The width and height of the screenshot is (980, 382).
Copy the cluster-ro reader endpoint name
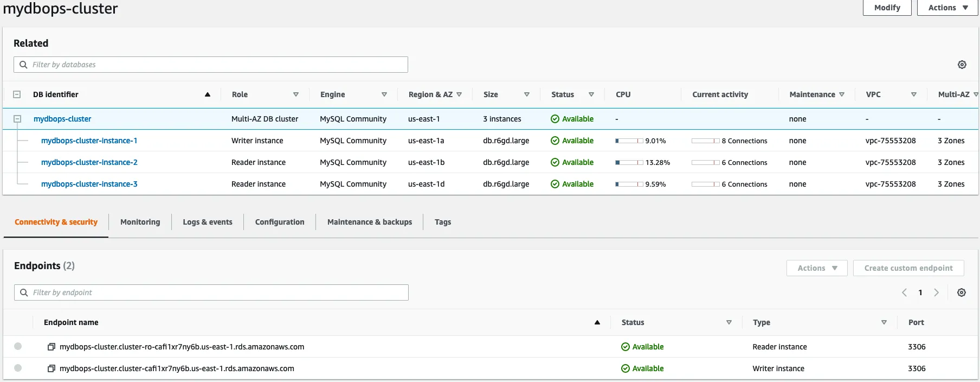tap(51, 347)
